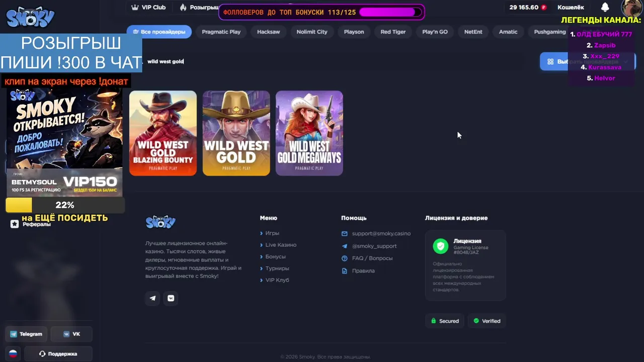Click the question icon beside FAQ
This screenshot has height=362, width=644.
pyautogui.click(x=345, y=258)
